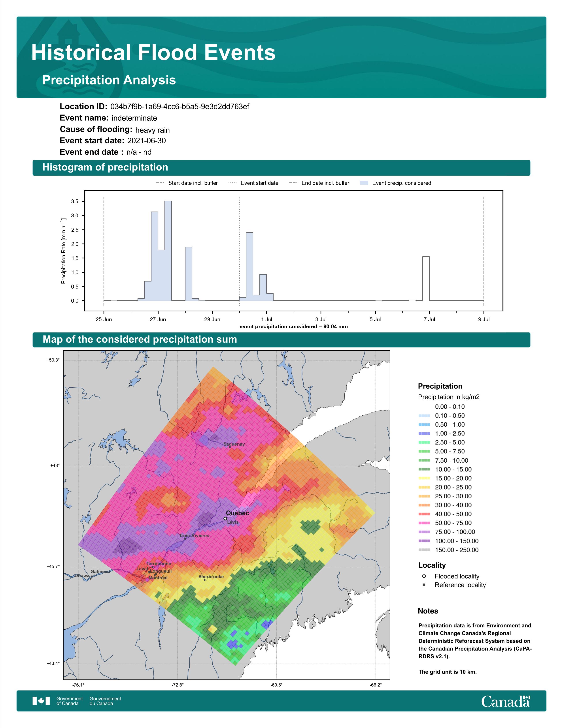The height and width of the screenshot is (728, 563).
Task: Click the Canada wordmark logo
Action: (x=506, y=701)
